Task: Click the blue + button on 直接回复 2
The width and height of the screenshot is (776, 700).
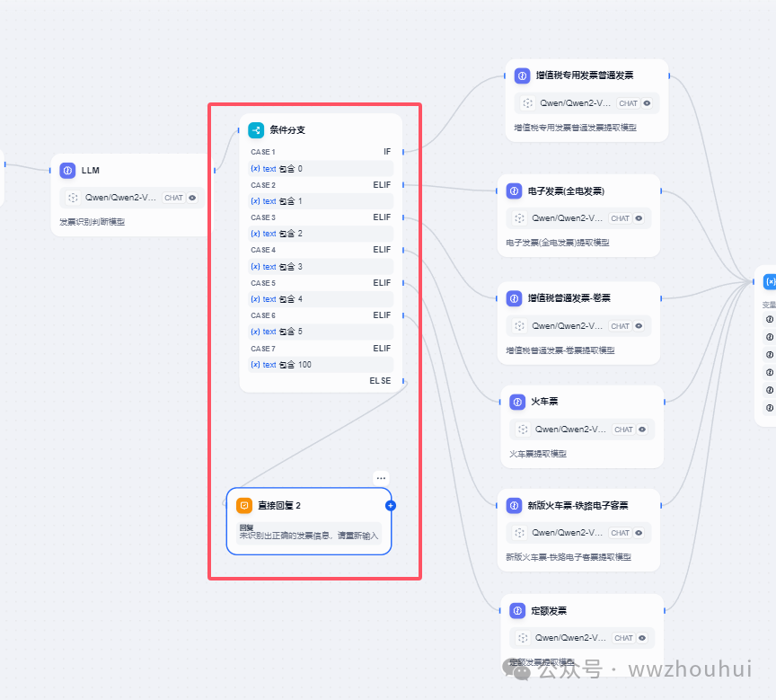Action: 391,505
